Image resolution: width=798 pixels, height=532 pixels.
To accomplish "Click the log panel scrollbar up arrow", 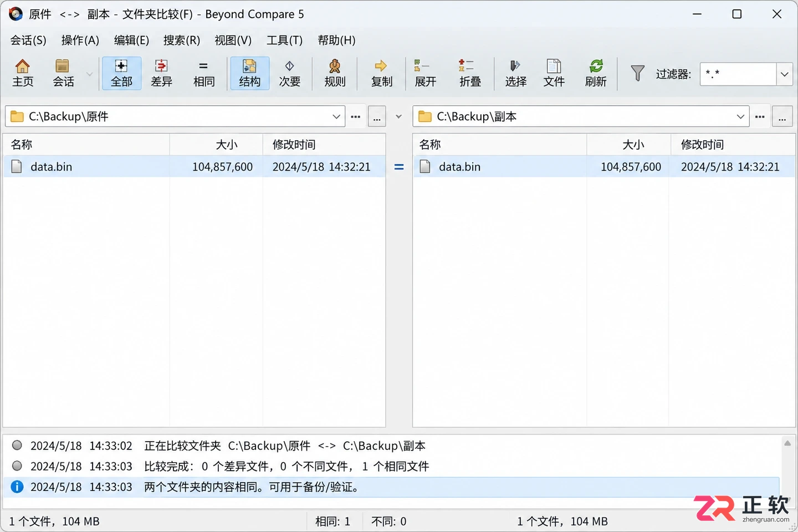I will (787, 443).
